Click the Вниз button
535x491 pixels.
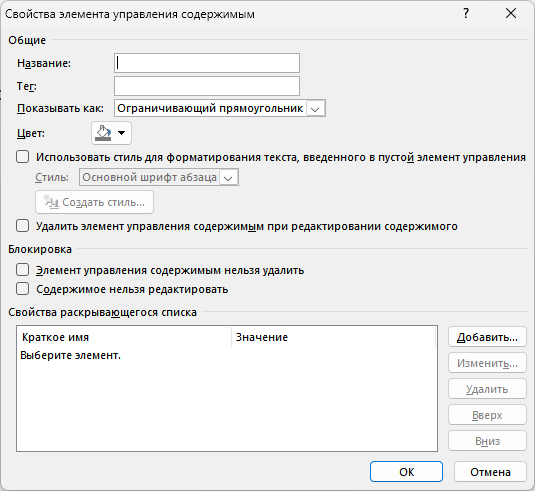487,441
